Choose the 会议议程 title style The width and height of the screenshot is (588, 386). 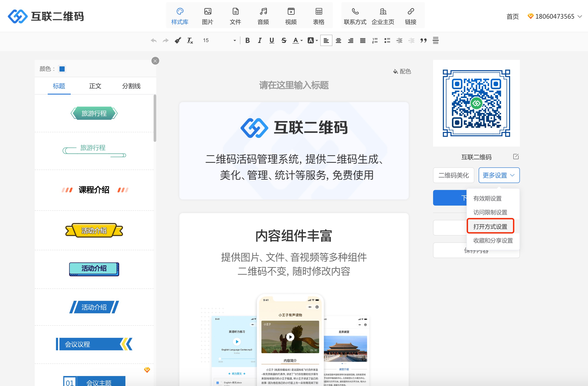pyautogui.click(x=94, y=344)
